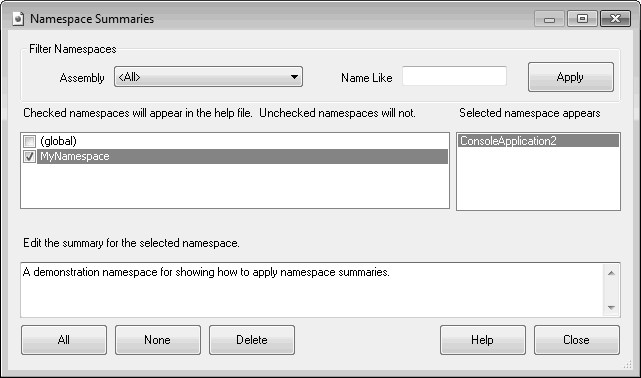This screenshot has width=641, height=378.
Task: Close the window using the title bar X
Action: pyautogui.click(x=615, y=19)
